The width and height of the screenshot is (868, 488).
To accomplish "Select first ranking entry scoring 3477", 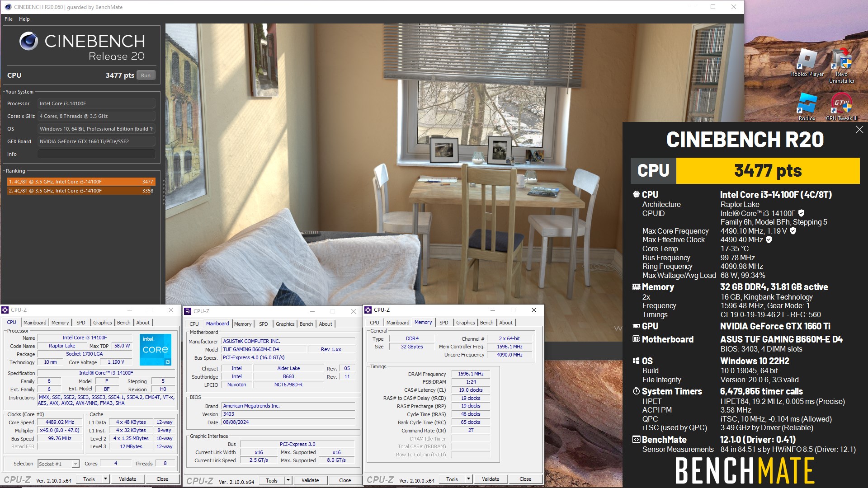I will (81, 182).
